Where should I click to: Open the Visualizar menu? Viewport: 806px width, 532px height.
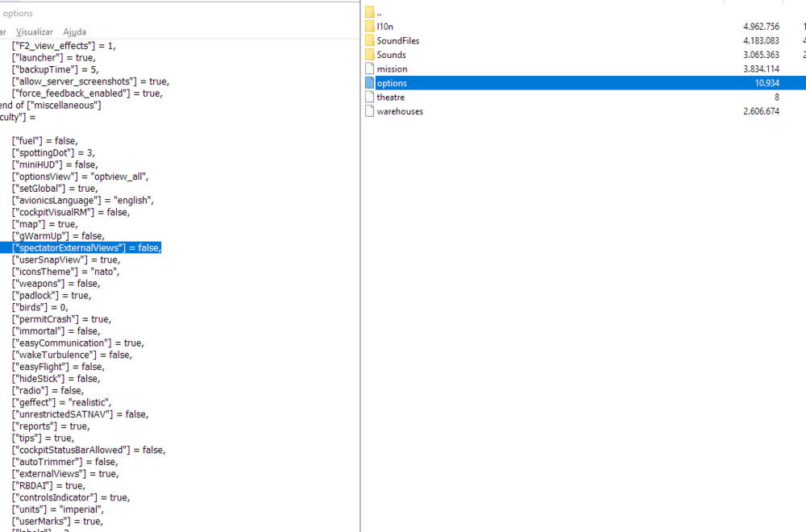35,32
